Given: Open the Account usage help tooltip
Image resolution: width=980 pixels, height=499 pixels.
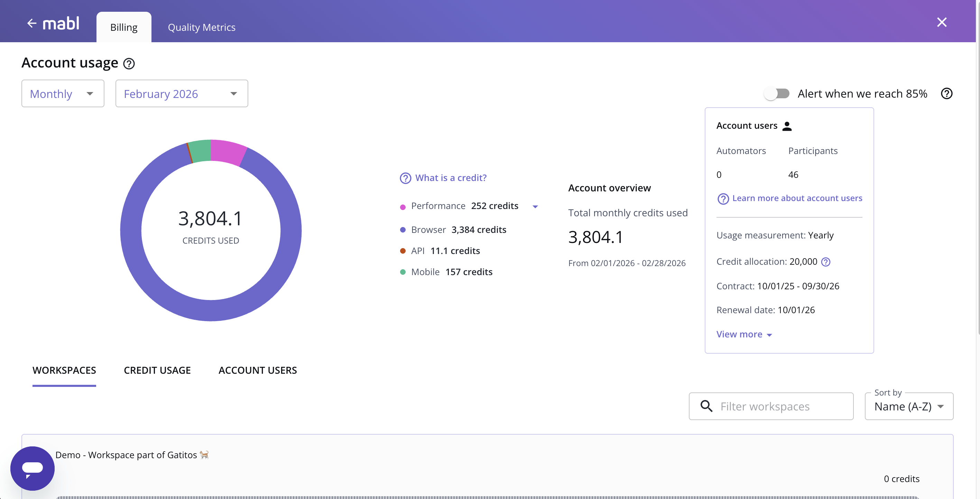Looking at the screenshot, I should (x=129, y=64).
